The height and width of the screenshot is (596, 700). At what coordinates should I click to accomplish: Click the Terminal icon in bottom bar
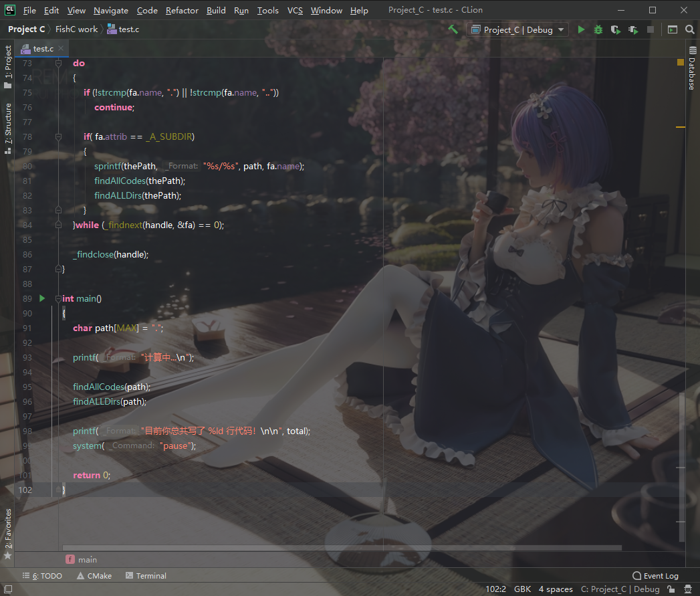coord(129,576)
